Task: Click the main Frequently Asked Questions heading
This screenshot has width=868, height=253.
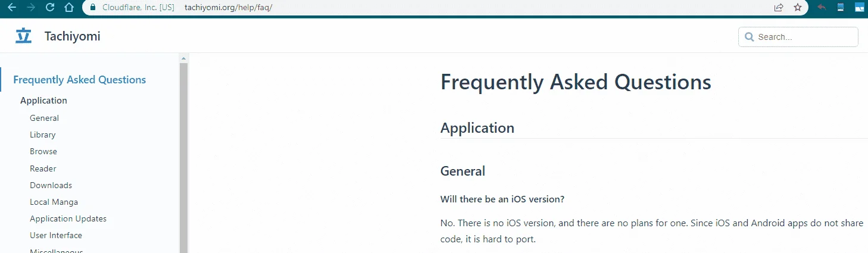Action: [576, 82]
